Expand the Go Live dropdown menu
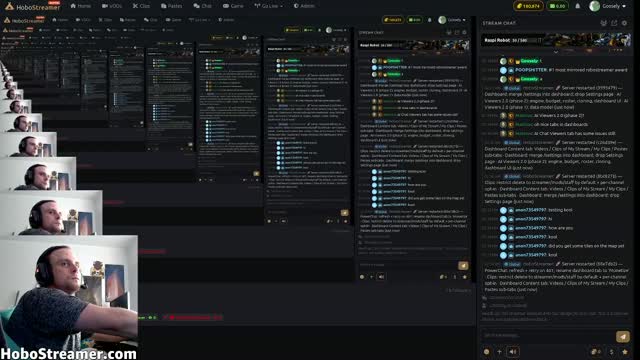 click(x=268, y=6)
